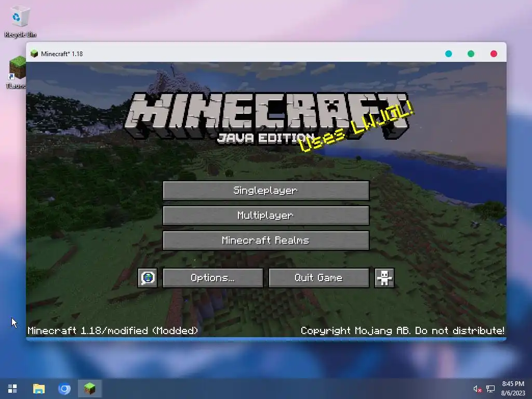Open the Multiplayer menu
Viewport: 532px width, 399px height.
click(x=266, y=216)
